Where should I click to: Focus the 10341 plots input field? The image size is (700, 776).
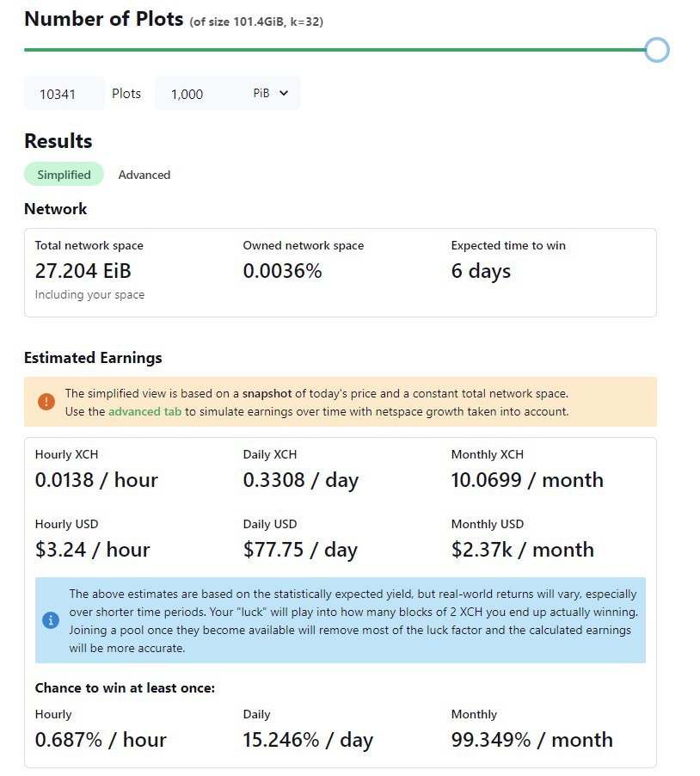pos(64,94)
